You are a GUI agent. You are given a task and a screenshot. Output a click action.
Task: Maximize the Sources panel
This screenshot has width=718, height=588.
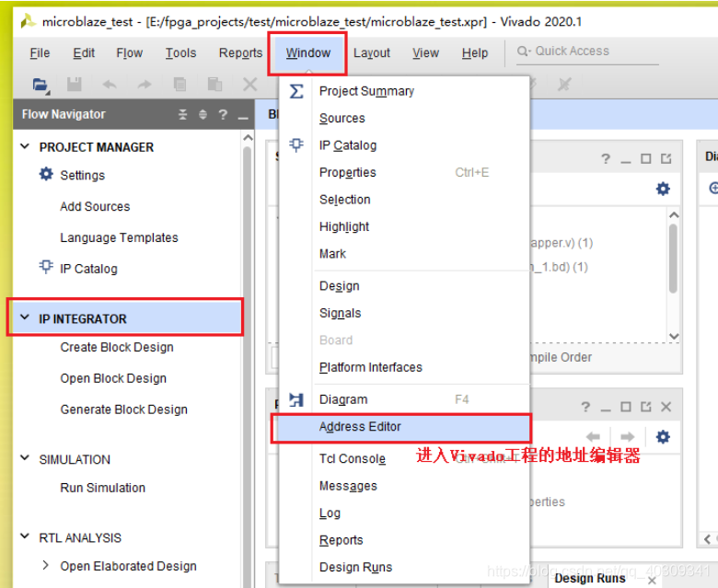coord(645,159)
